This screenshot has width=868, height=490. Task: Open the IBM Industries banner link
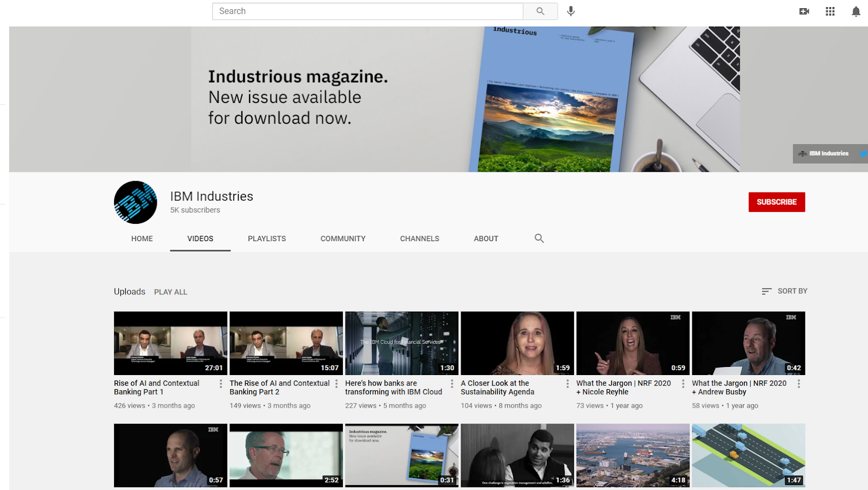click(x=828, y=153)
